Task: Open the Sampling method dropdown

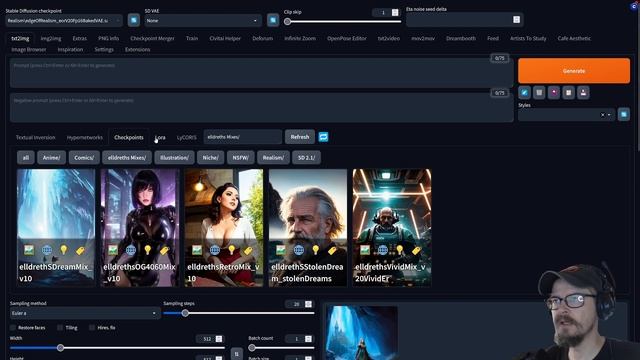Action: tap(85, 313)
